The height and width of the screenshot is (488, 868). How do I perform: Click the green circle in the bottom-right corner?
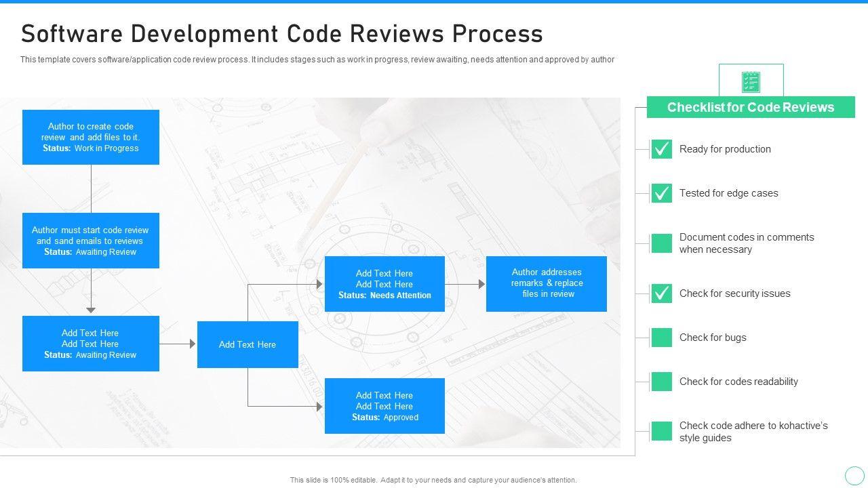(854, 475)
